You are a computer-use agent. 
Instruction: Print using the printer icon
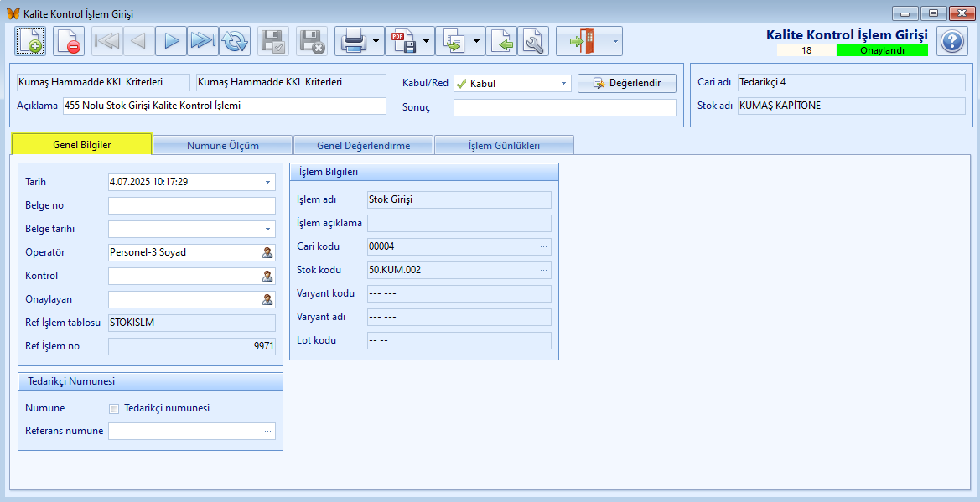[353, 41]
